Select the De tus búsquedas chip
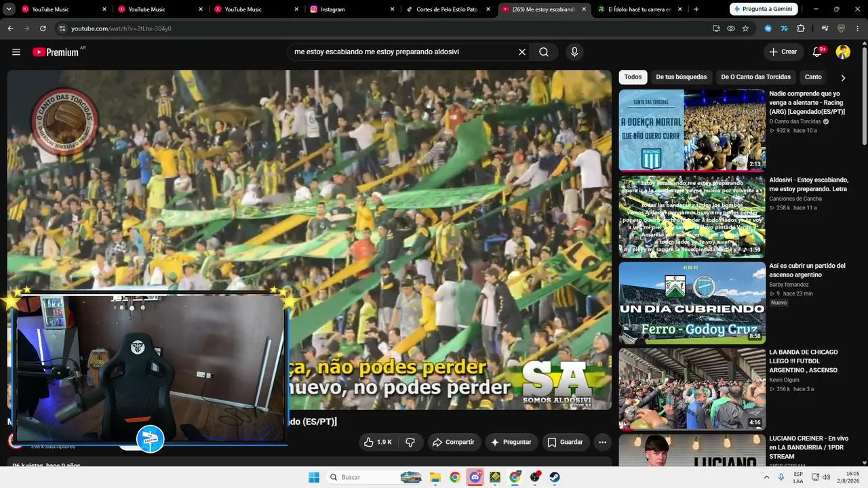This screenshot has height=488, width=868. 681,77
